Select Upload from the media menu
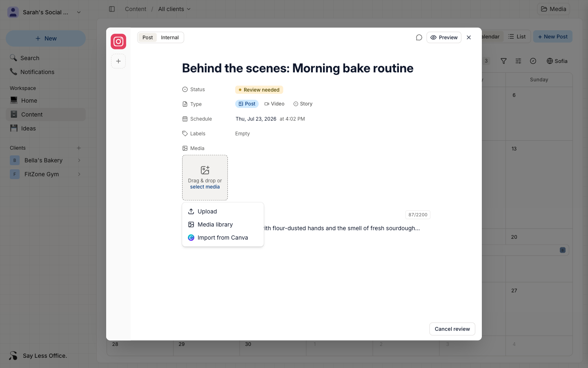Image resolution: width=588 pixels, height=368 pixels. (x=223, y=211)
